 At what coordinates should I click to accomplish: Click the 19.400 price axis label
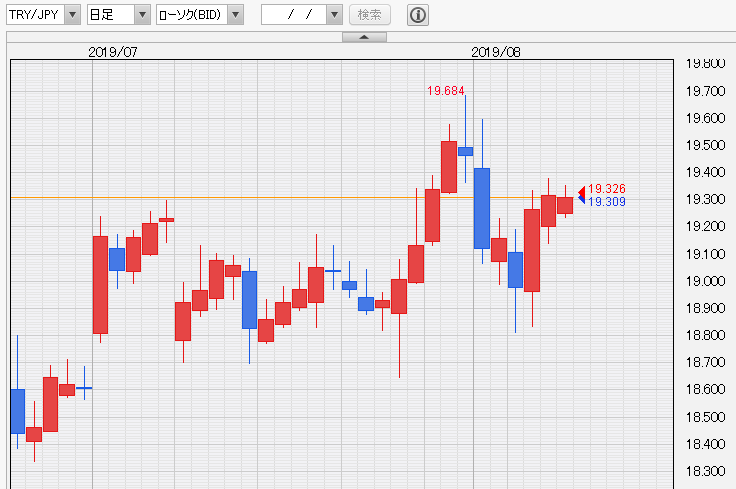click(705, 172)
